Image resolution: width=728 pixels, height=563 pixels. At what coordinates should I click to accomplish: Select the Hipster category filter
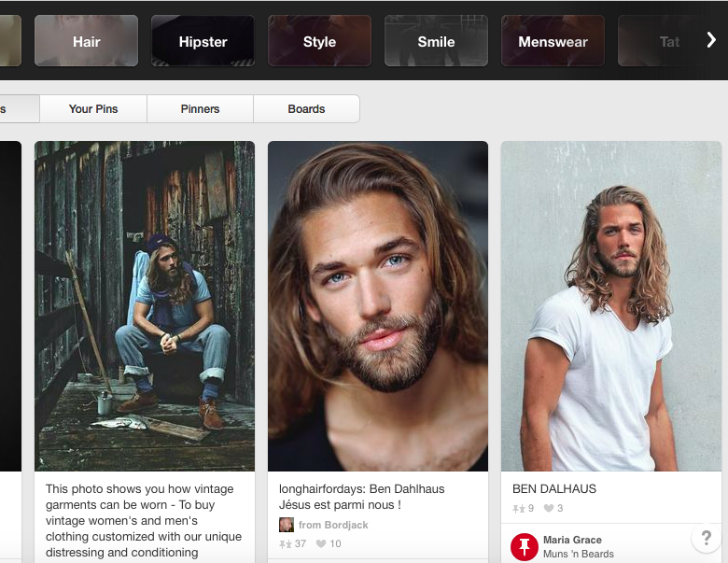[x=203, y=41]
